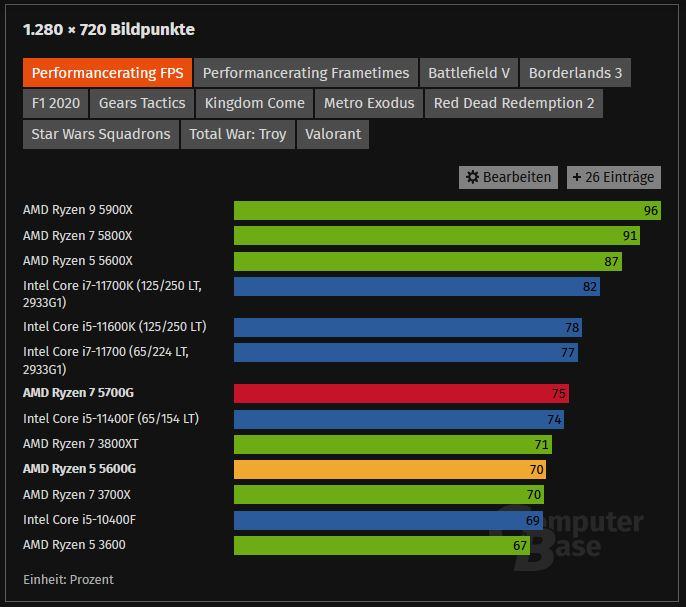This screenshot has height=607, width=686.
Task: Click the green bar showing 67
Action: pos(382,546)
